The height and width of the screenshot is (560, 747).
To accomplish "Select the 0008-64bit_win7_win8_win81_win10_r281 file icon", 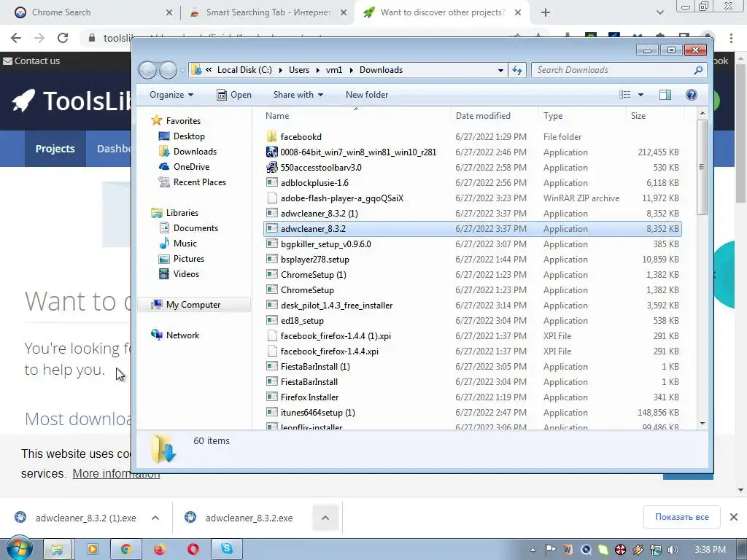I will [271, 152].
